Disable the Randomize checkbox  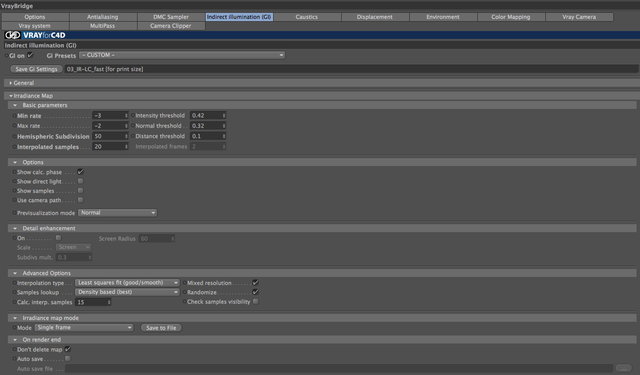[256, 292]
